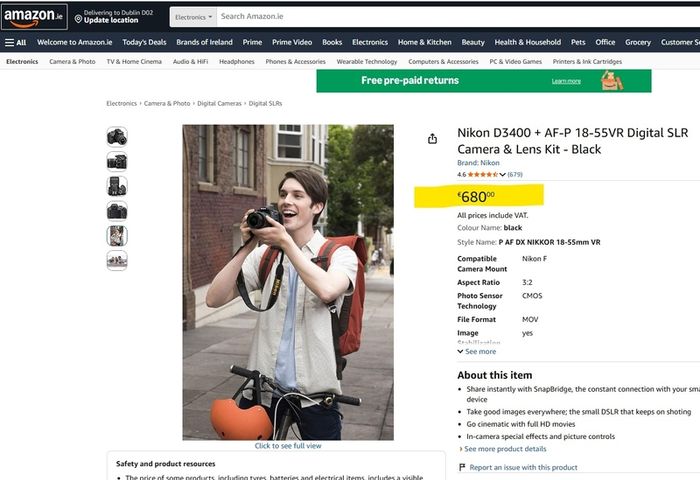Open Today's Deals

pos(144,42)
